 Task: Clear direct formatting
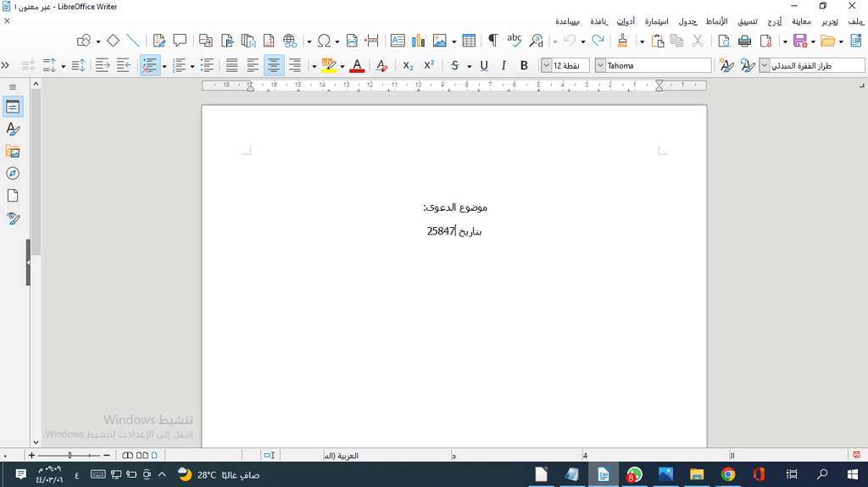click(381, 65)
